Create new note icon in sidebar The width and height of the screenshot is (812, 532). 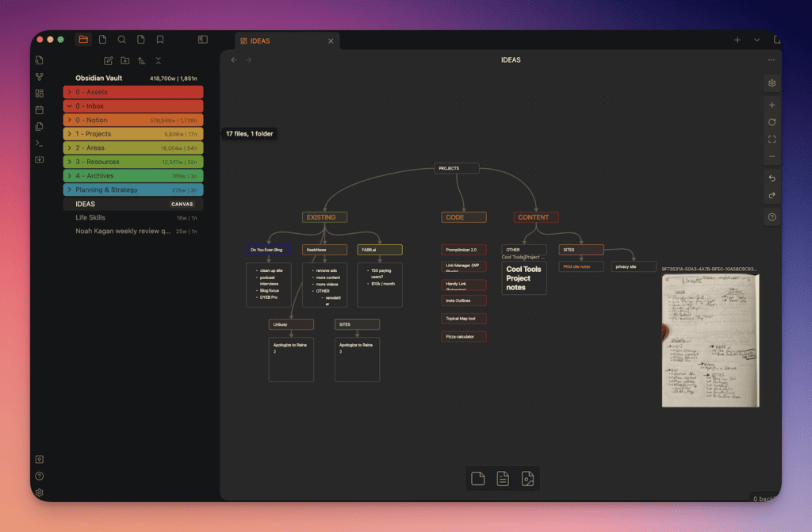click(x=108, y=60)
